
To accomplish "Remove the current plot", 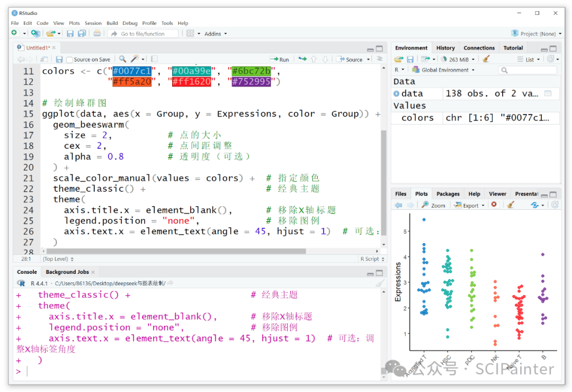I will (x=494, y=205).
